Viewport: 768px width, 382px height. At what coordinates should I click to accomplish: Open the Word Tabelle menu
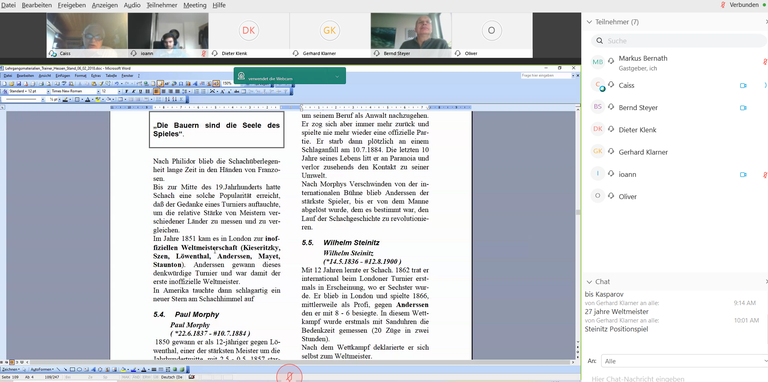pyautogui.click(x=111, y=76)
